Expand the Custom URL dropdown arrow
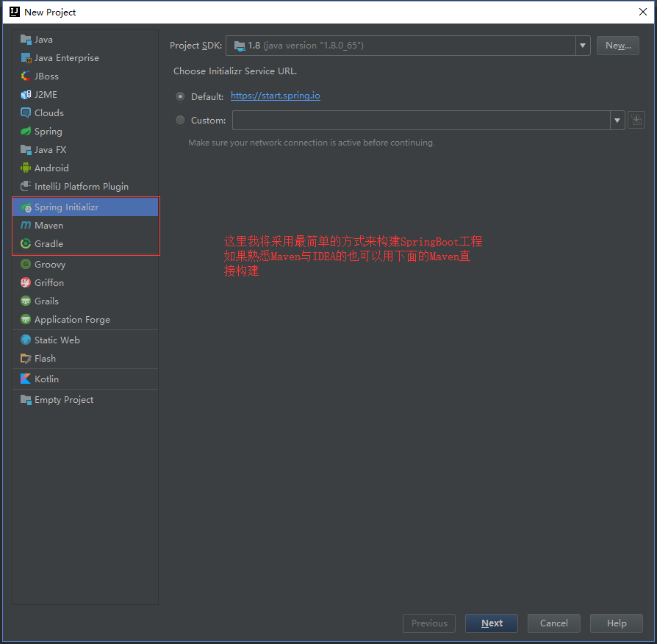Image resolution: width=657 pixels, height=644 pixels. [x=617, y=121]
